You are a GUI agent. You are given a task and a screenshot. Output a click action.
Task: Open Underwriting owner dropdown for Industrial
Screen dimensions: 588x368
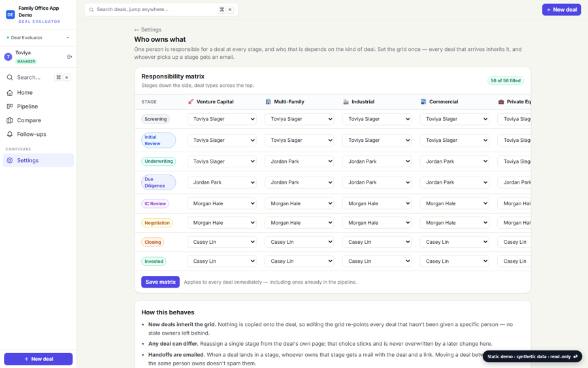pos(377,161)
